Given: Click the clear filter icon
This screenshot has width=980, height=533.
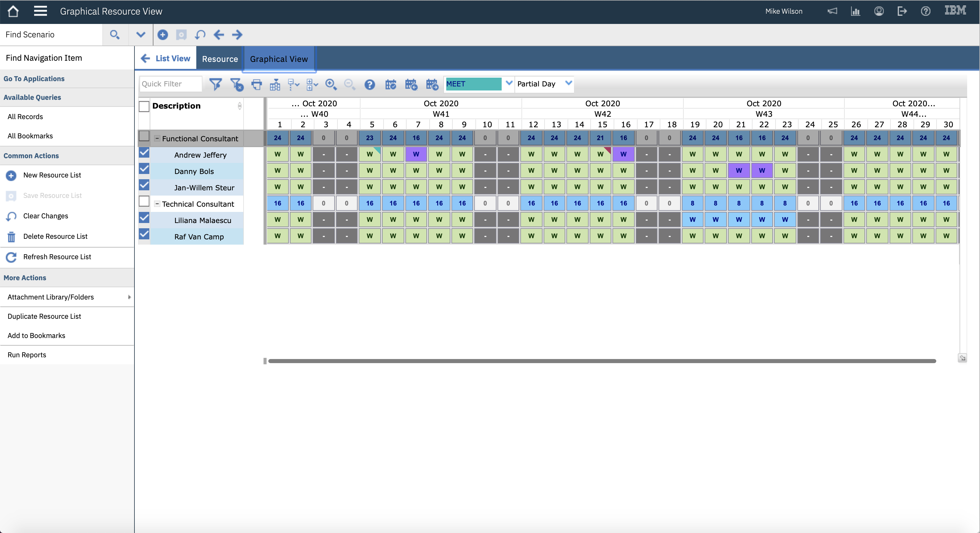Looking at the screenshot, I should tap(237, 84).
